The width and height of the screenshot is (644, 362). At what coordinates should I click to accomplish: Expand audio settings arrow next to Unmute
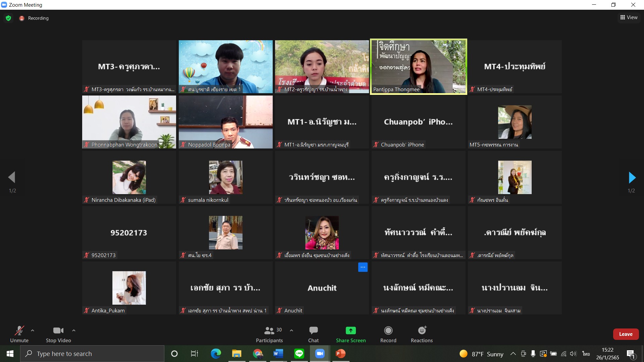(x=33, y=330)
